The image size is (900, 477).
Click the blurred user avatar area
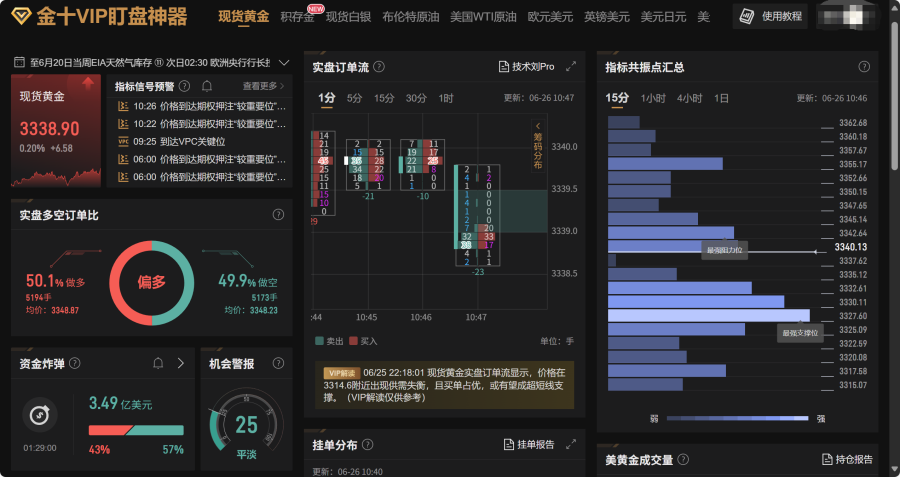click(x=849, y=16)
